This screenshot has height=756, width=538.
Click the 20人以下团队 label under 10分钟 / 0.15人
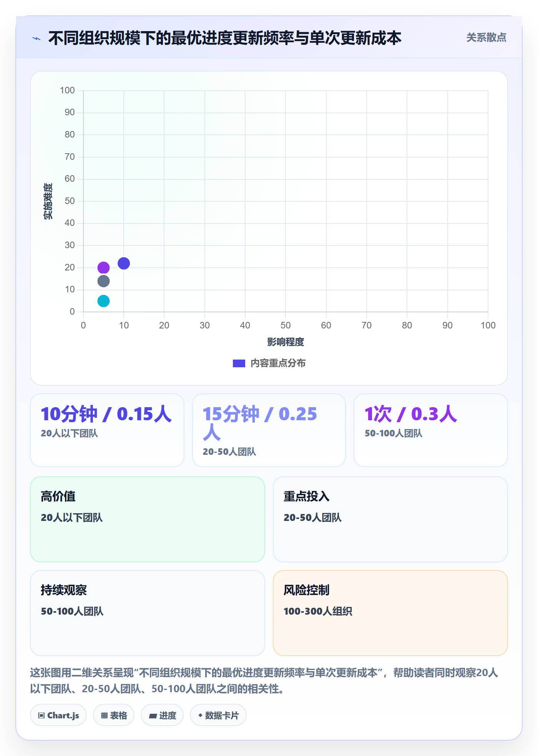click(69, 433)
